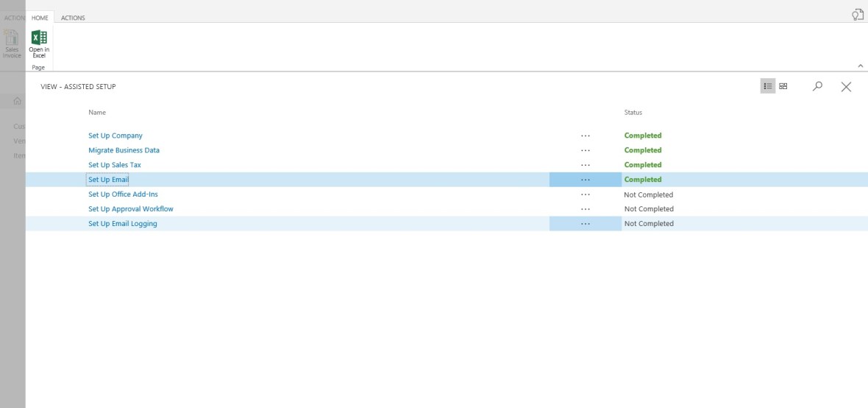This screenshot has width=868, height=408.
Task: Select the HOME ribbon tab
Action: (40, 18)
